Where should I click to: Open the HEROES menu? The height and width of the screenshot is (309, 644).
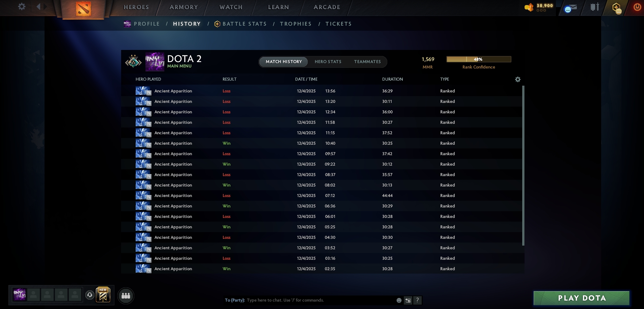pos(136,7)
